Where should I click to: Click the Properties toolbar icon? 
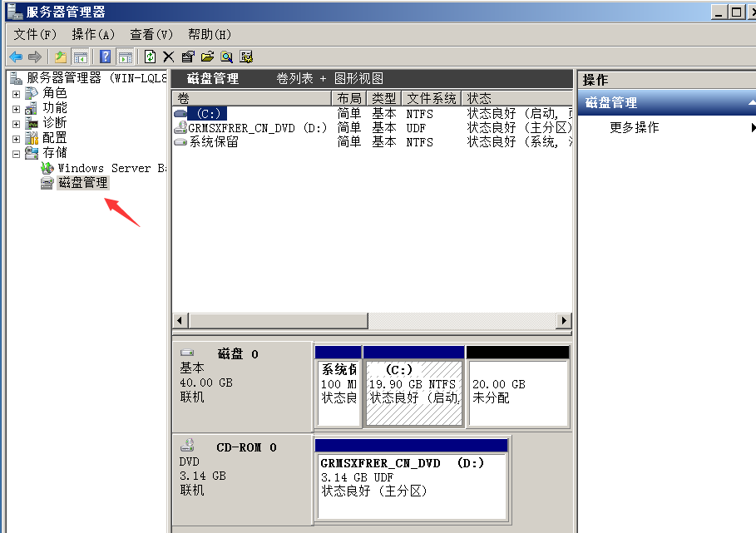click(x=188, y=57)
